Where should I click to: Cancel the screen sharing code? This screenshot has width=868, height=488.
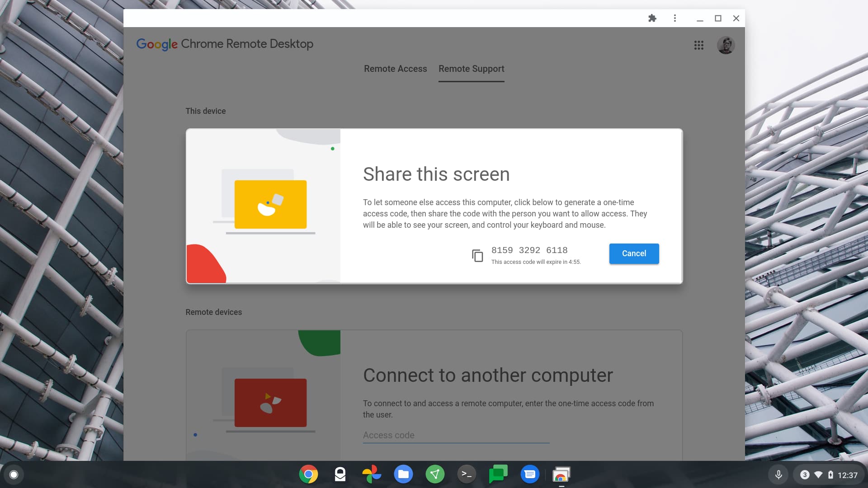coord(634,253)
